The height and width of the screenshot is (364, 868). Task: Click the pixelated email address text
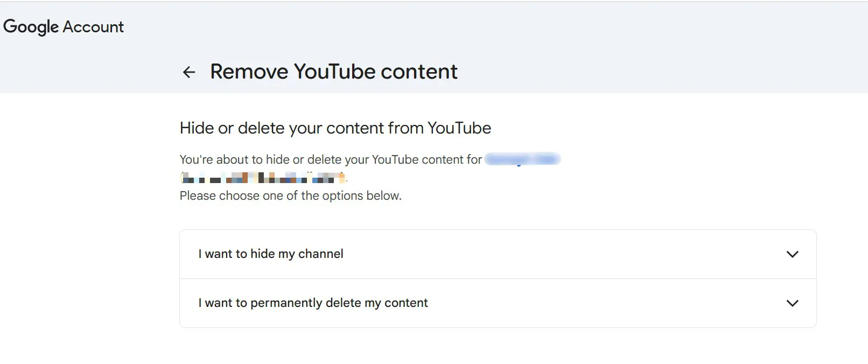pos(263,177)
